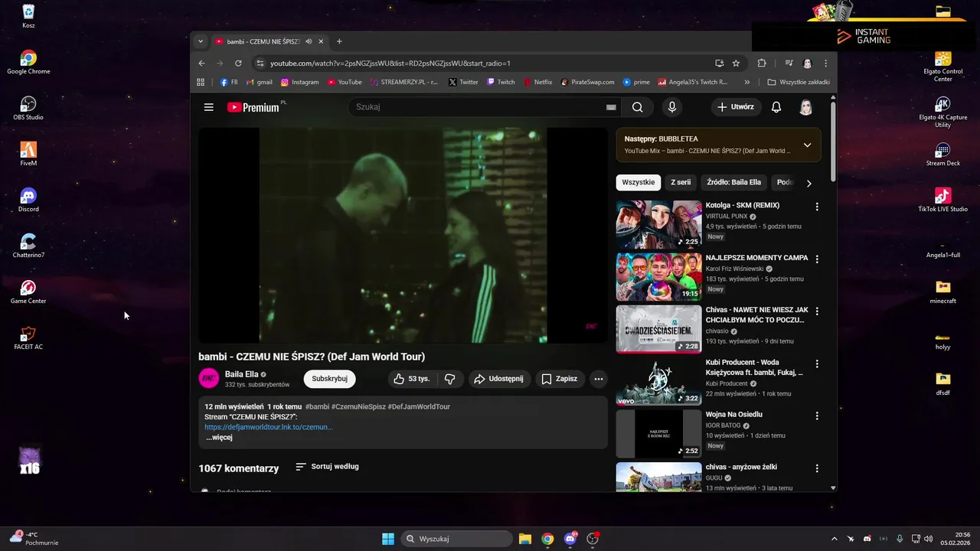
Task: Dislike the video with thumbs down
Action: (450, 379)
